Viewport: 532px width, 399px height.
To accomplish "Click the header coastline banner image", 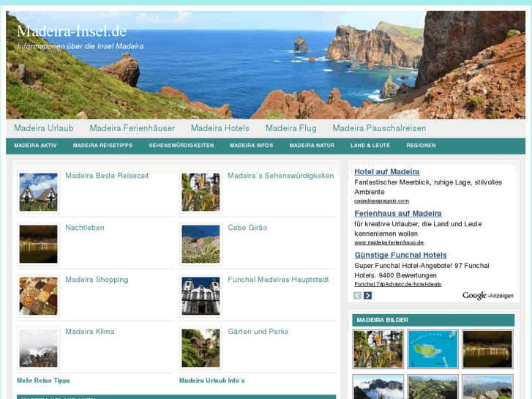I will [266, 65].
